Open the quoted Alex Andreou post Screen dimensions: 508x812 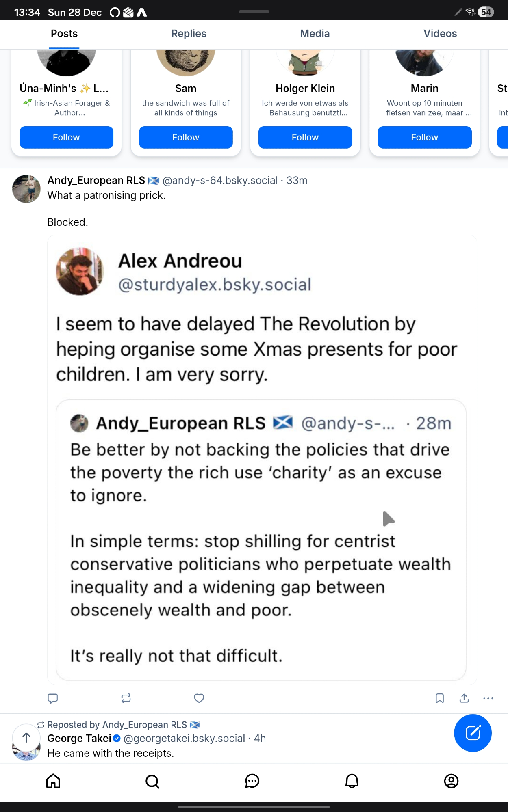pos(260,349)
